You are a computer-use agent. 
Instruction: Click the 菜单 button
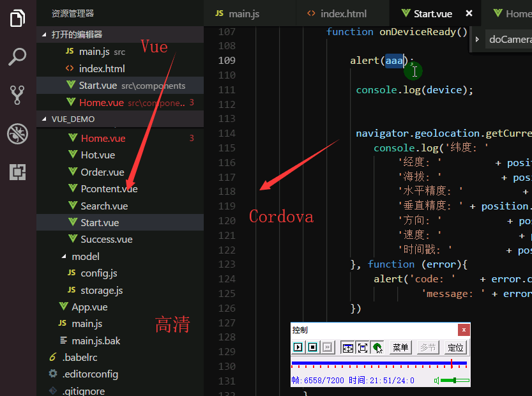pyautogui.click(x=400, y=347)
